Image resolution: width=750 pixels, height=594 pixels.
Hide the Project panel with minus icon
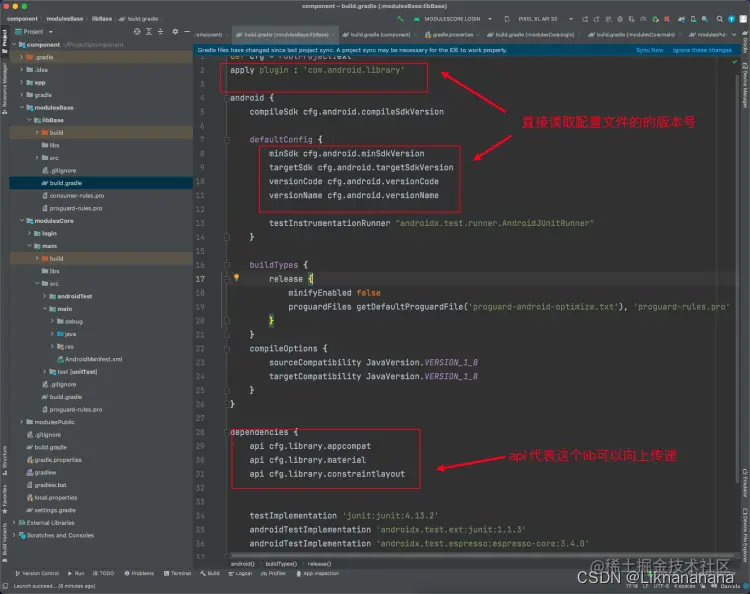(187, 32)
